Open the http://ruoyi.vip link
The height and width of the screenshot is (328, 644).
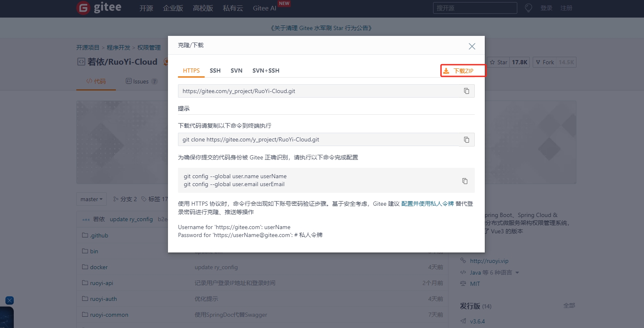coord(489,261)
